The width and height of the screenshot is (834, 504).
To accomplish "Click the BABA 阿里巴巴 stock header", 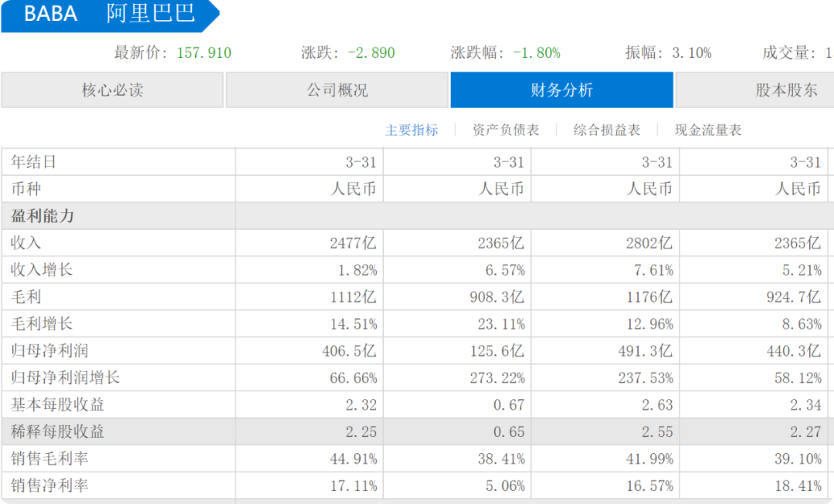I will (110, 14).
